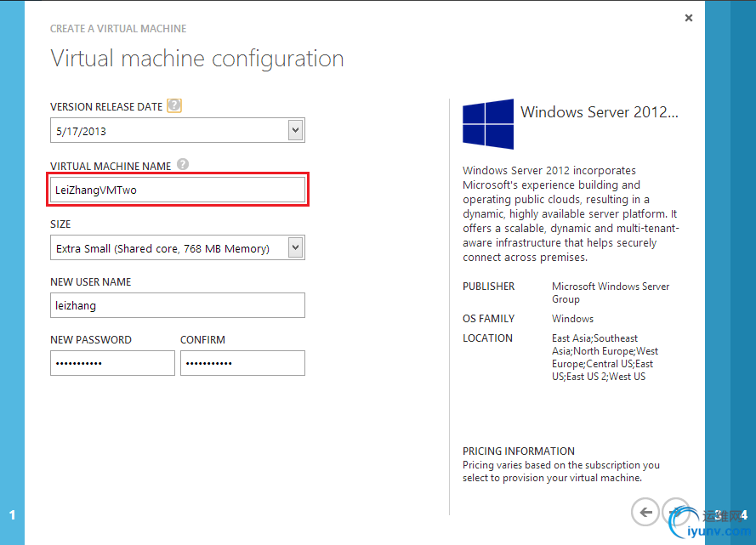756x545 pixels.
Task: Click help icon beside Version Release Date
Action: pyautogui.click(x=174, y=106)
